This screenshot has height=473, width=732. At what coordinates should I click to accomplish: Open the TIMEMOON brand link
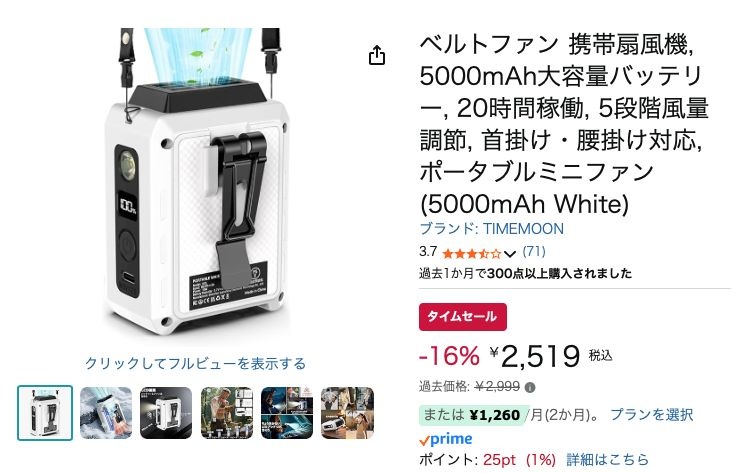click(x=492, y=229)
